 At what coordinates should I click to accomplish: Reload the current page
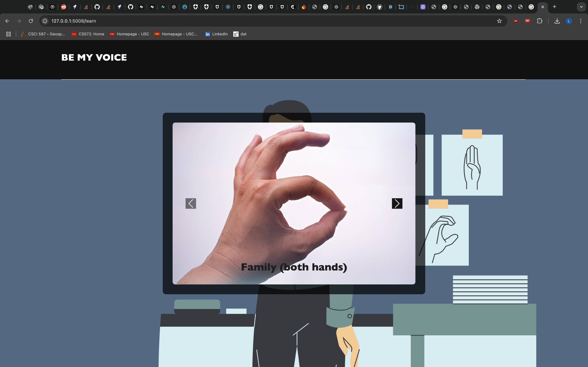click(x=31, y=21)
